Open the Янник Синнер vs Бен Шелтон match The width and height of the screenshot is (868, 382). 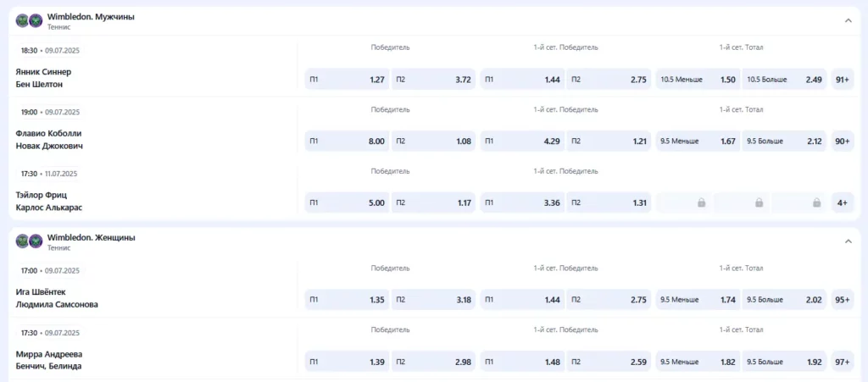pos(49,78)
